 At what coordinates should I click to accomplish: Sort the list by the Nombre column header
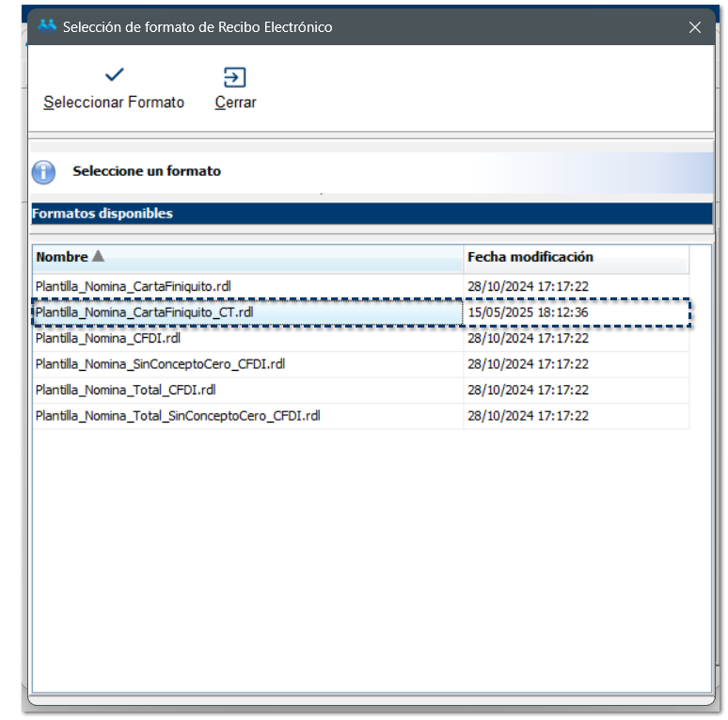pos(61,257)
